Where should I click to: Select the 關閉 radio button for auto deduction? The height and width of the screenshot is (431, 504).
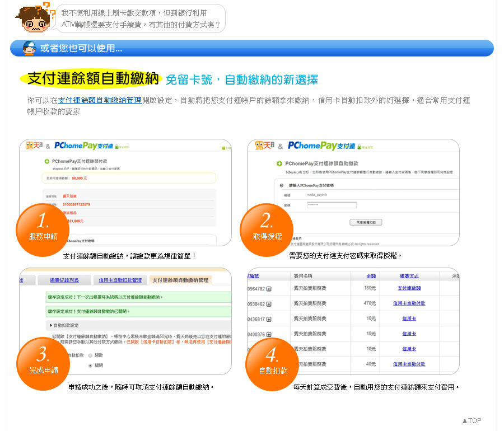coord(91,366)
